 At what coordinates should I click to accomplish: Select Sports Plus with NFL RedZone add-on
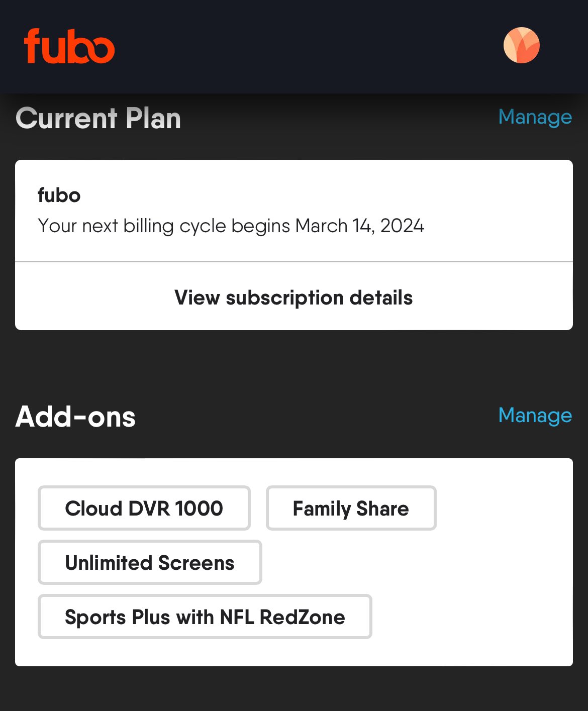click(x=205, y=617)
